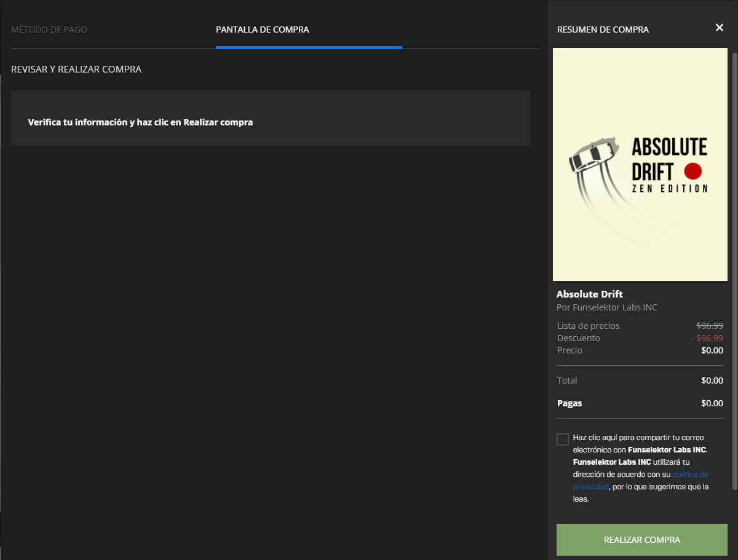This screenshot has width=738, height=560.
Task: Click the Absolute Drift Zen Edition cover image
Action: point(640,165)
